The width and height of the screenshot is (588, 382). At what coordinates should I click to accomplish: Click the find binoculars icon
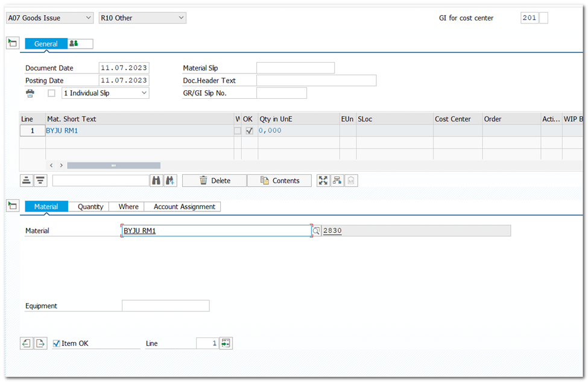[156, 180]
